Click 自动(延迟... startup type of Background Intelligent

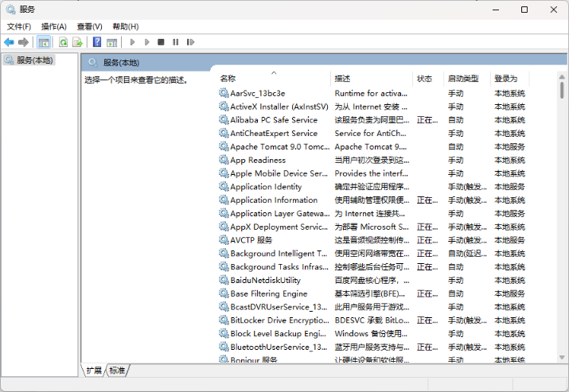[467, 254]
